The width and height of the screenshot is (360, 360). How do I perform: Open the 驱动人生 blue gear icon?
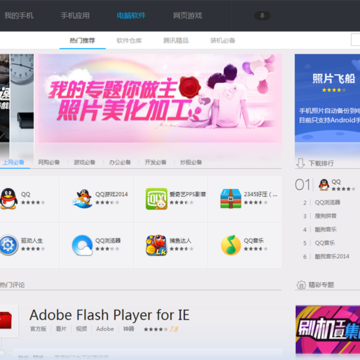pyautogui.click(x=8, y=245)
